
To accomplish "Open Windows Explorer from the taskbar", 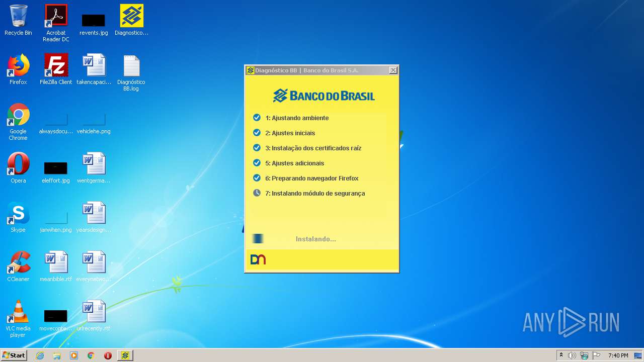I will point(57,355).
